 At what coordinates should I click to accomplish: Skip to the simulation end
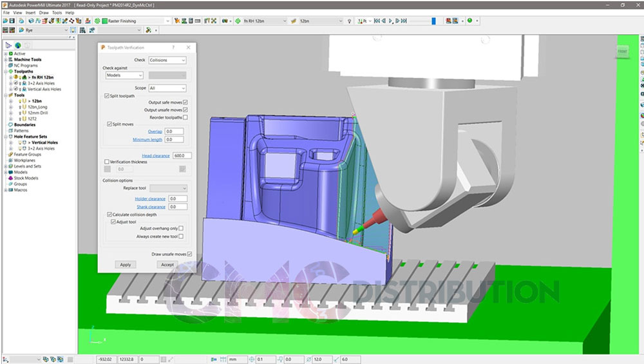pyautogui.click(x=404, y=21)
